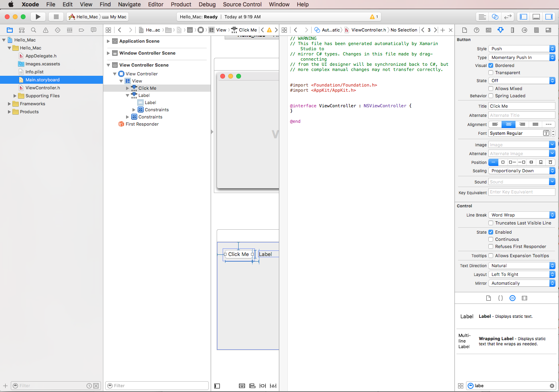559x392 pixels.
Task: Open the Navigate menu
Action: (129, 4)
